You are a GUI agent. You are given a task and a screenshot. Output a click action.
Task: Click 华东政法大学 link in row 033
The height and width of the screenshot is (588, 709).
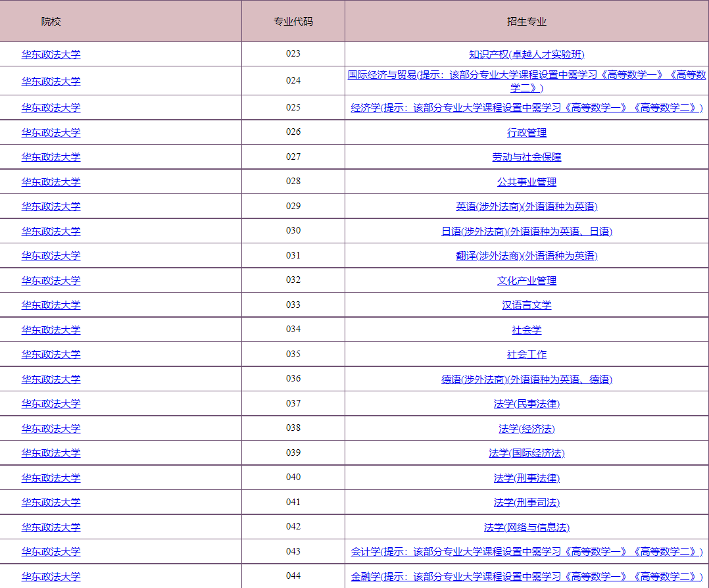[51, 305]
